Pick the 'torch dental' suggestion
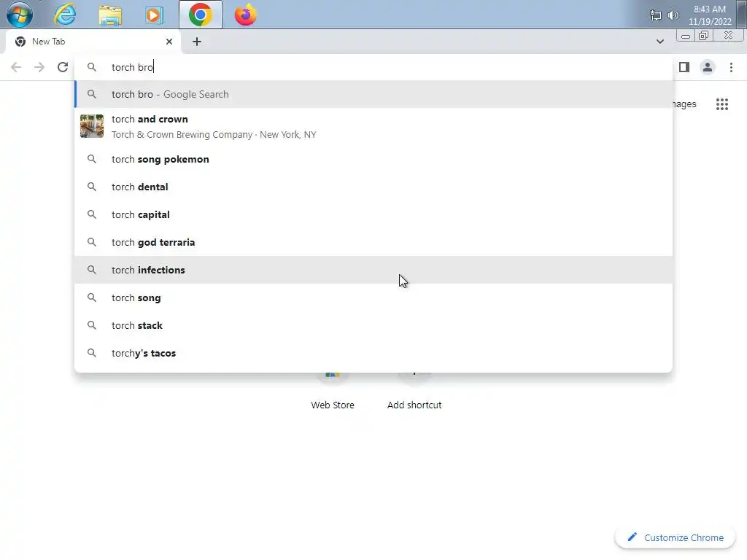The image size is (747, 560). pyautogui.click(x=373, y=187)
